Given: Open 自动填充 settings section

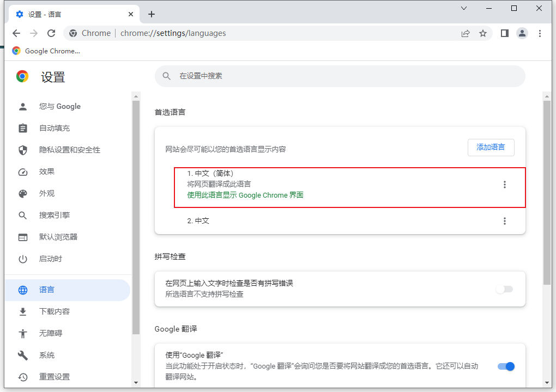Looking at the screenshot, I should coord(68,128).
